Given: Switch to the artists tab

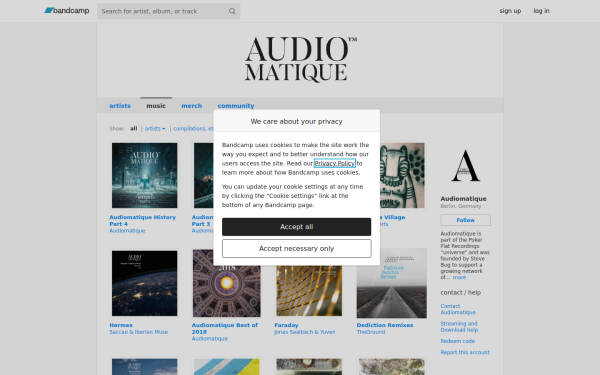Looking at the screenshot, I should point(120,106).
